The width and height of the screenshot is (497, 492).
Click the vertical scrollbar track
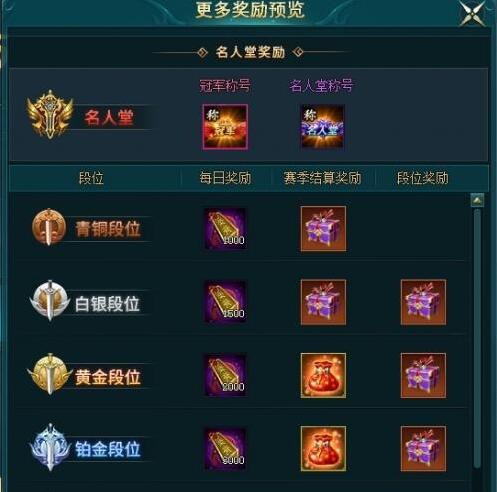point(477,338)
